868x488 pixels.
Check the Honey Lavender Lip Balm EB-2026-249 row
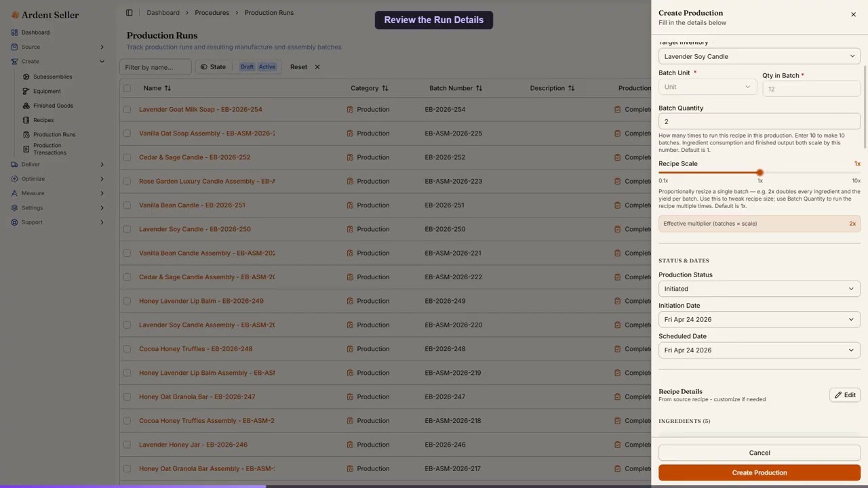[x=127, y=301]
